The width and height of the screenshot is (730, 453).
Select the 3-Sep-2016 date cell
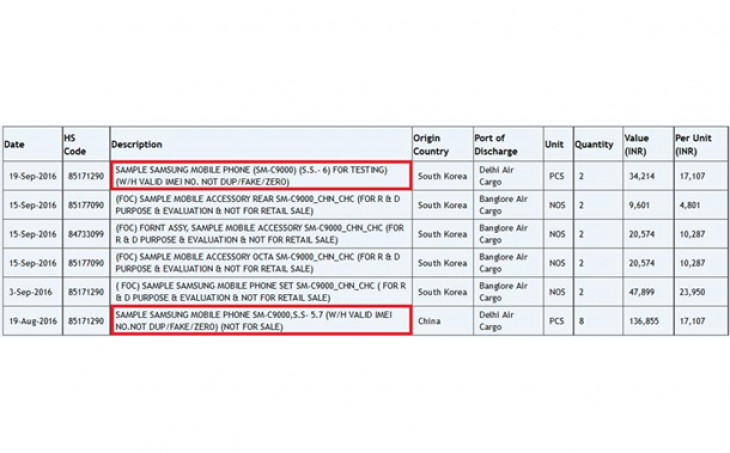(33, 292)
